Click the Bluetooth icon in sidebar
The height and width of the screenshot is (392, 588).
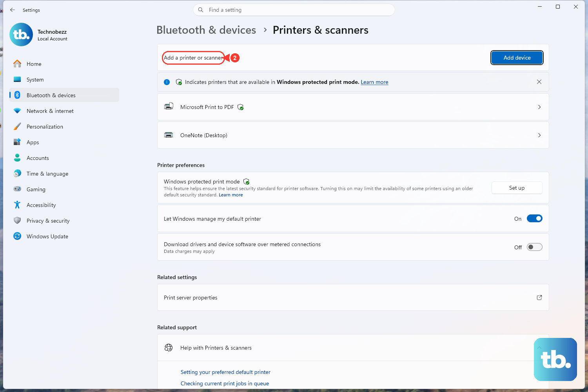point(17,95)
